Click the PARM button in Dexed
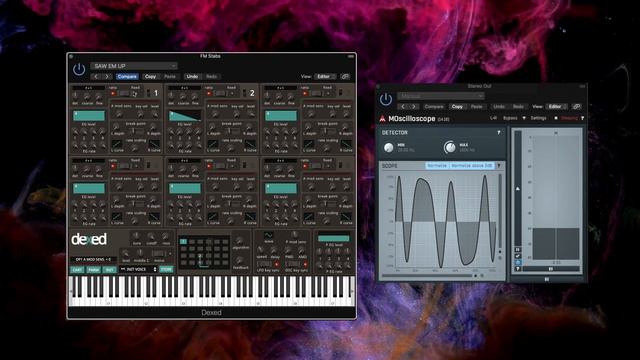 pyautogui.click(x=93, y=270)
